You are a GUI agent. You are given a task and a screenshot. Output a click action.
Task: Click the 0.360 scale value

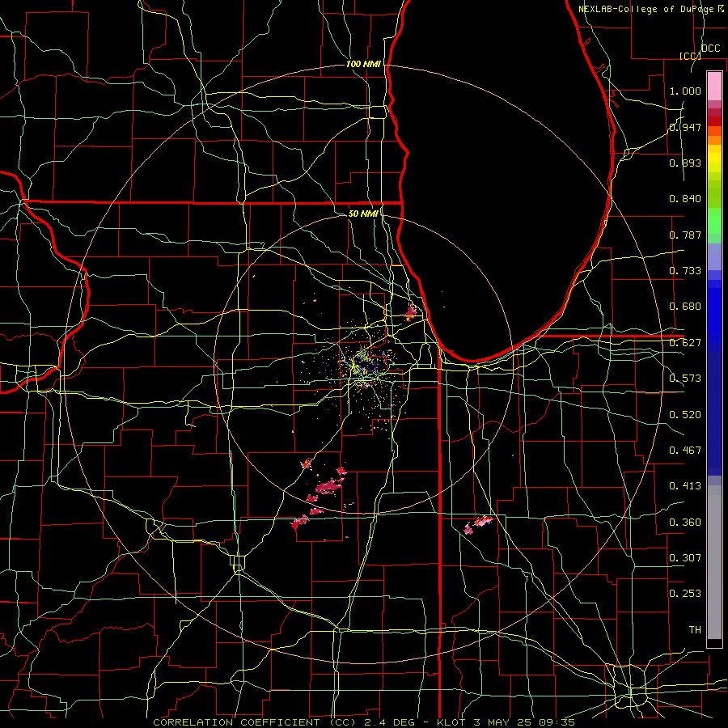coord(685,523)
